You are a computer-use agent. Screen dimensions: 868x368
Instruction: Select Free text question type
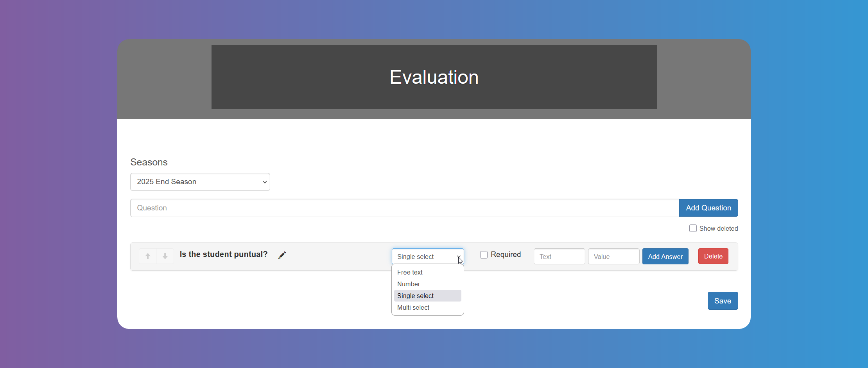click(409, 272)
